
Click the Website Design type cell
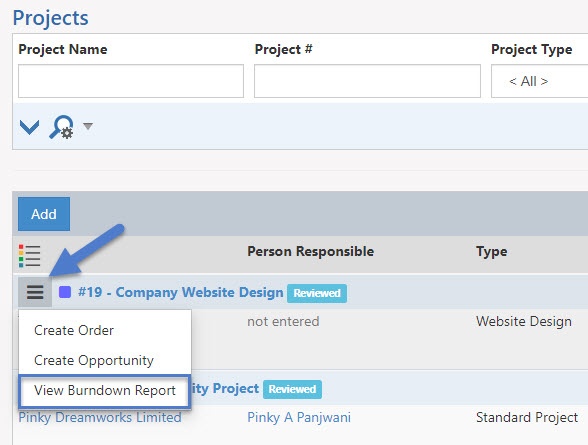(x=524, y=321)
